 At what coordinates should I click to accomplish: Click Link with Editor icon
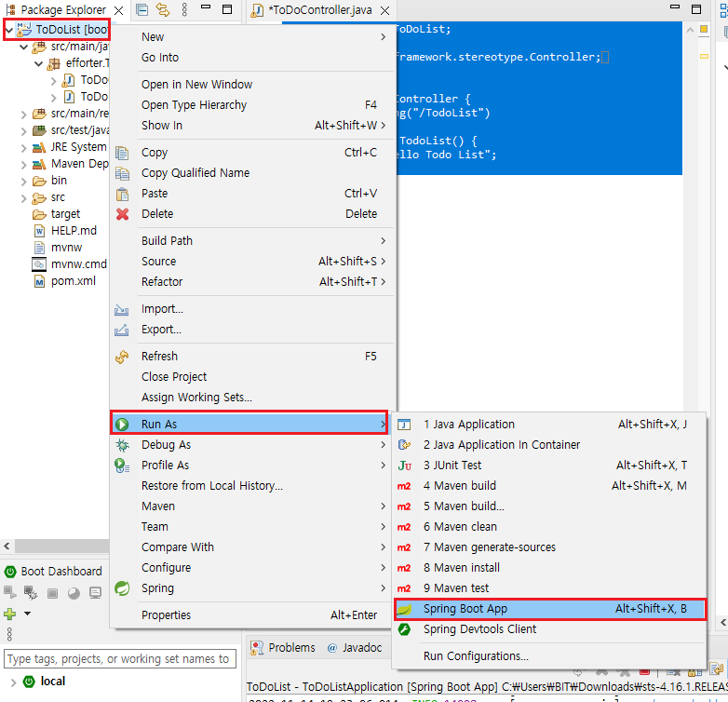[x=163, y=9]
